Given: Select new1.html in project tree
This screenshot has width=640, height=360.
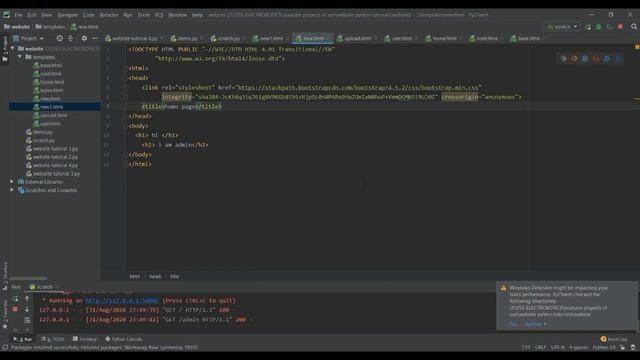Looking at the screenshot, I should [48, 107].
